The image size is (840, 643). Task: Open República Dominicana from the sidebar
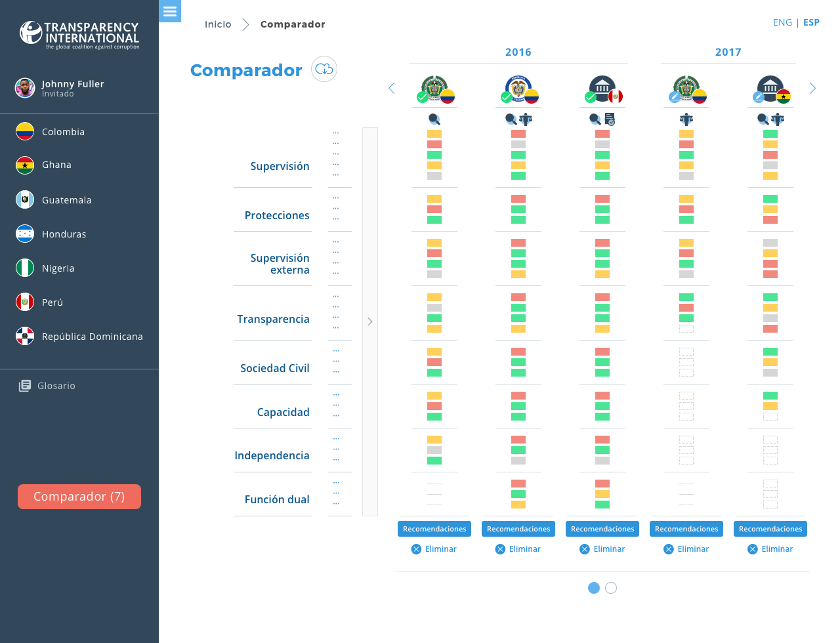click(x=92, y=337)
